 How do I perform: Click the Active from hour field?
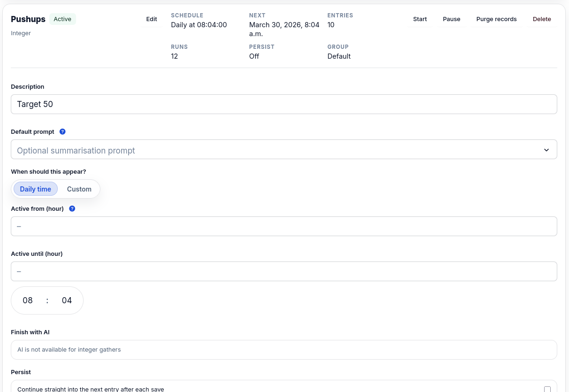284,226
